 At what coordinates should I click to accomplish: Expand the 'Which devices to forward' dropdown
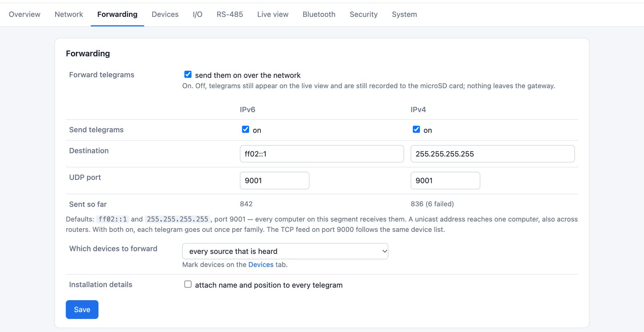285,251
